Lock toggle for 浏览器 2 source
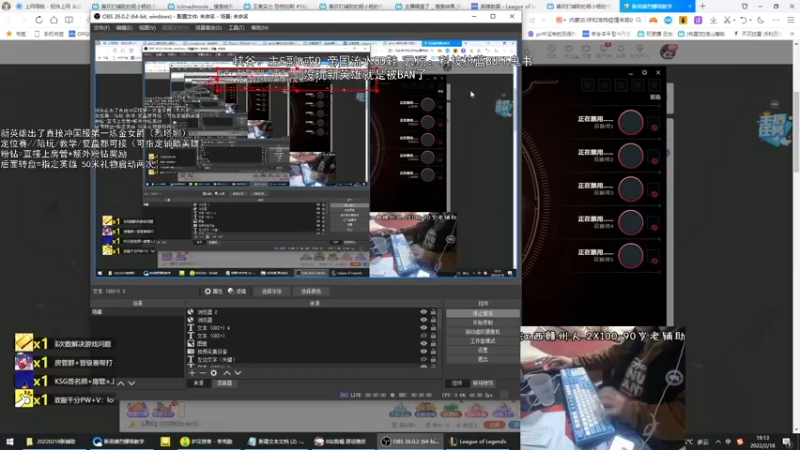Image resolution: width=800 pixels, height=450 pixels. (x=433, y=312)
